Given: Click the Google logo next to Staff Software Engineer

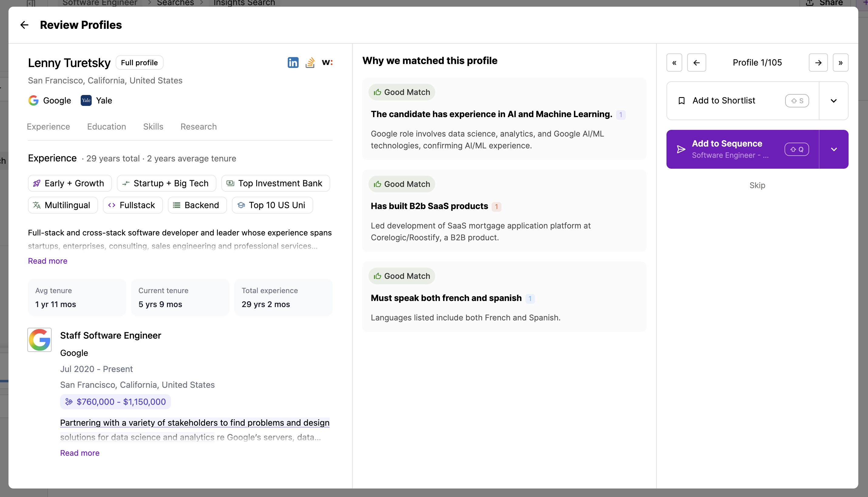Looking at the screenshot, I should [x=39, y=340].
